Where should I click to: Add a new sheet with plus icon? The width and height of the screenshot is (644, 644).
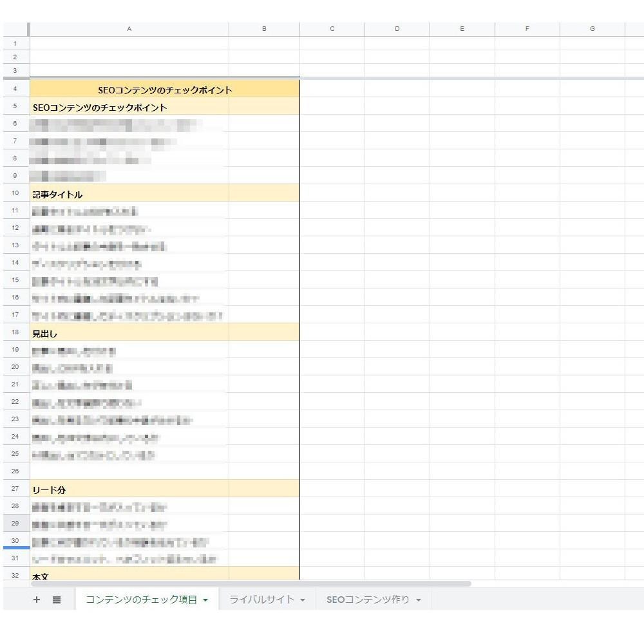[x=37, y=600]
